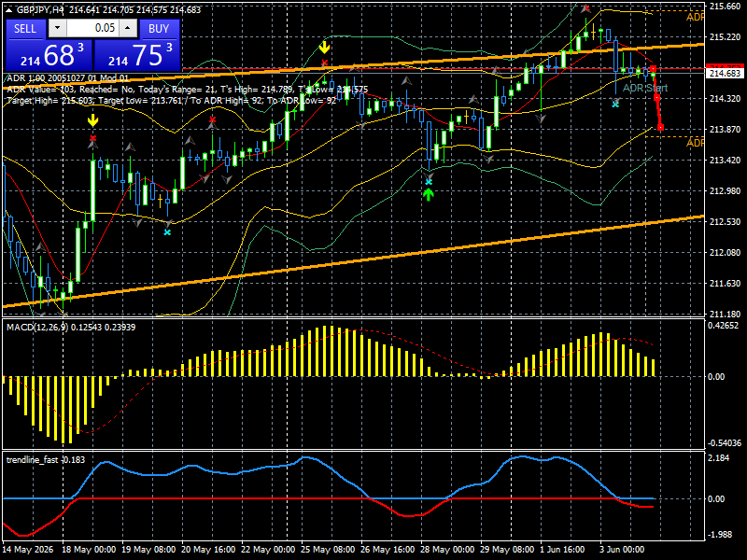Click the trendline scale value -1.988
This screenshot has height=560, width=747.
(x=720, y=534)
